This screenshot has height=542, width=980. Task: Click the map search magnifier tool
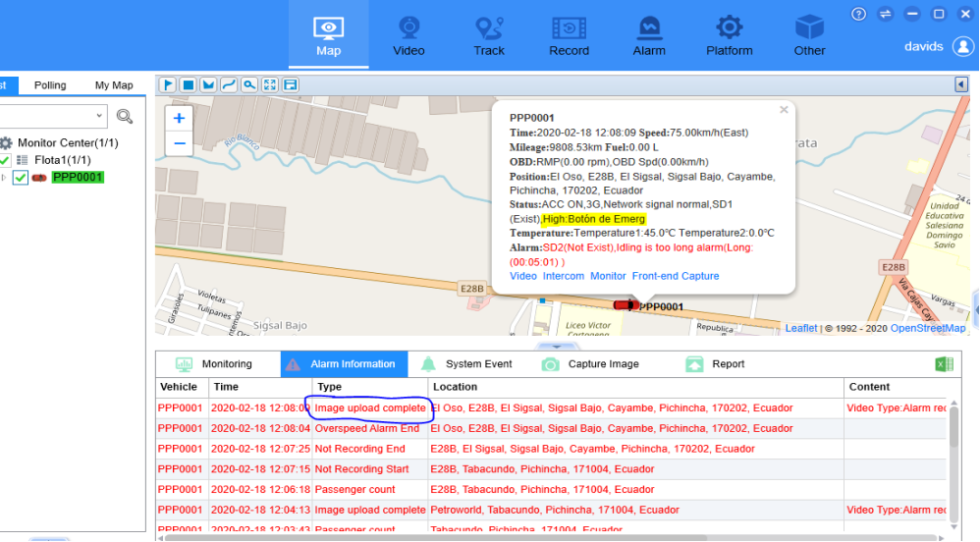(249, 84)
